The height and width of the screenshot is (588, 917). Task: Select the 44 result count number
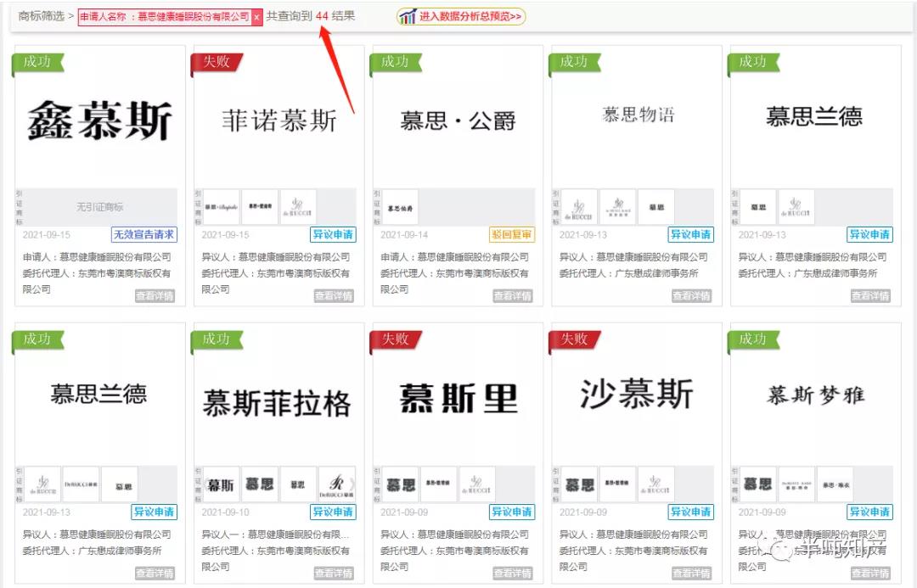tap(322, 16)
